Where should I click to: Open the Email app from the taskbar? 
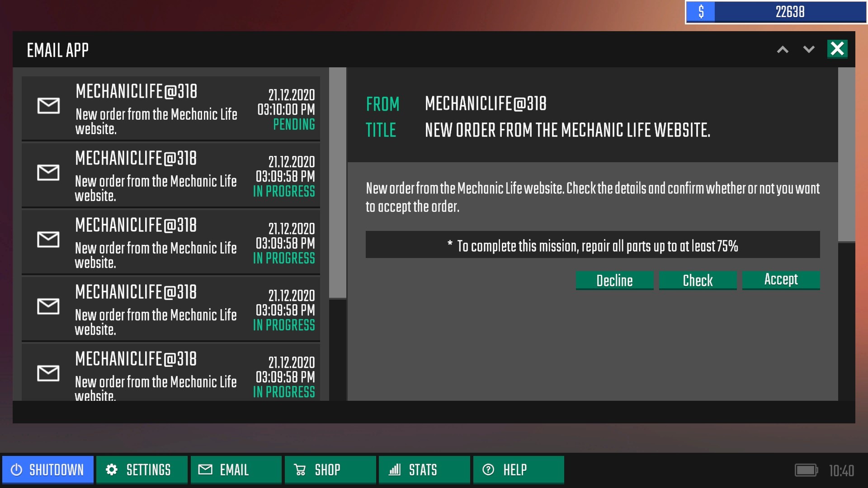pos(235,469)
